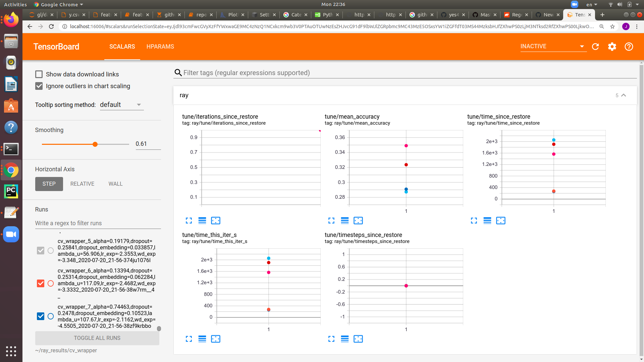Uncheck the cv_wrapper_6 run checkbox
The height and width of the screenshot is (362, 644).
pyautogui.click(x=41, y=284)
